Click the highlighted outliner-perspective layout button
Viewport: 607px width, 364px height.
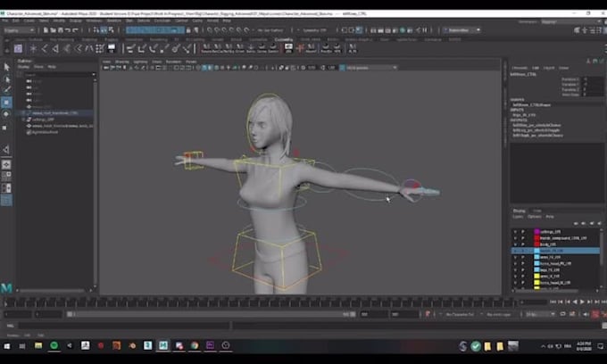click(6, 200)
